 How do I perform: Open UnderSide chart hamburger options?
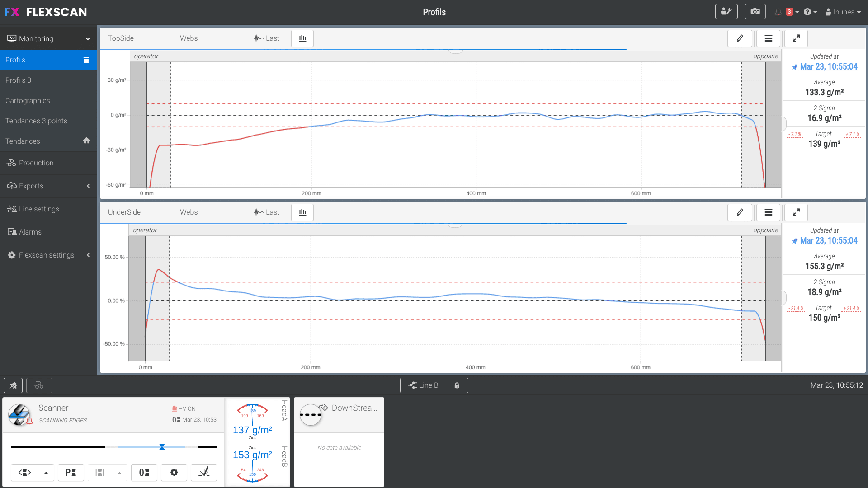pyautogui.click(x=768, y=212)
